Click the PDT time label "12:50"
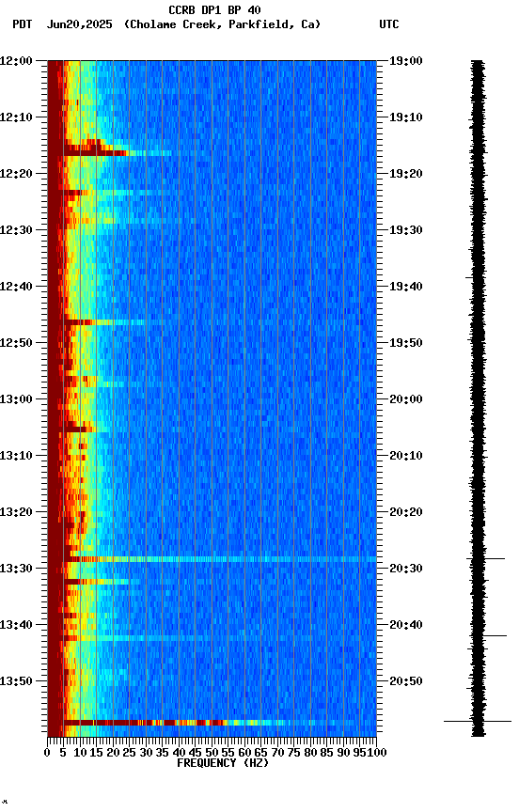 16,343
